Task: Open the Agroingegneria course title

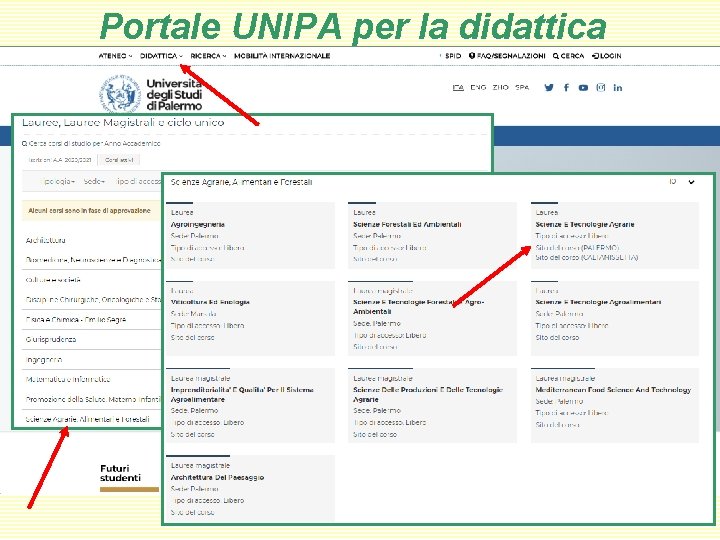Action: tap(197, 225)
